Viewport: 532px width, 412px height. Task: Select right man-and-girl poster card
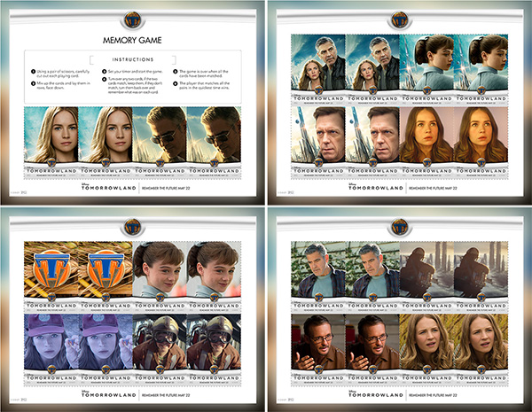point(372,69)
